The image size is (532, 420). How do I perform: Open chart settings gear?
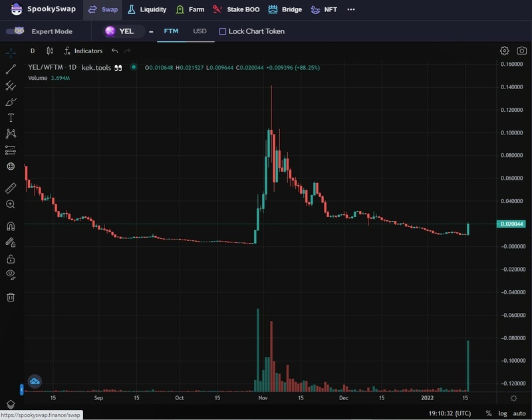(x=505, y=51)
